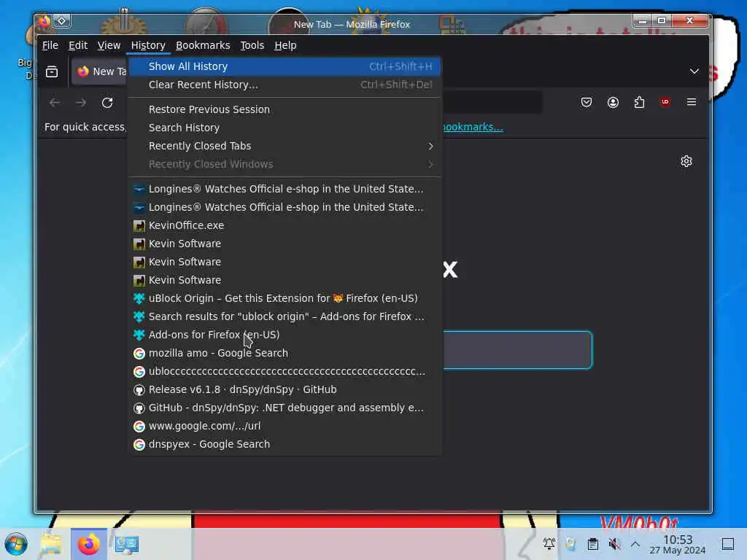Open File Explorer from the taskbar

point(51,544)
